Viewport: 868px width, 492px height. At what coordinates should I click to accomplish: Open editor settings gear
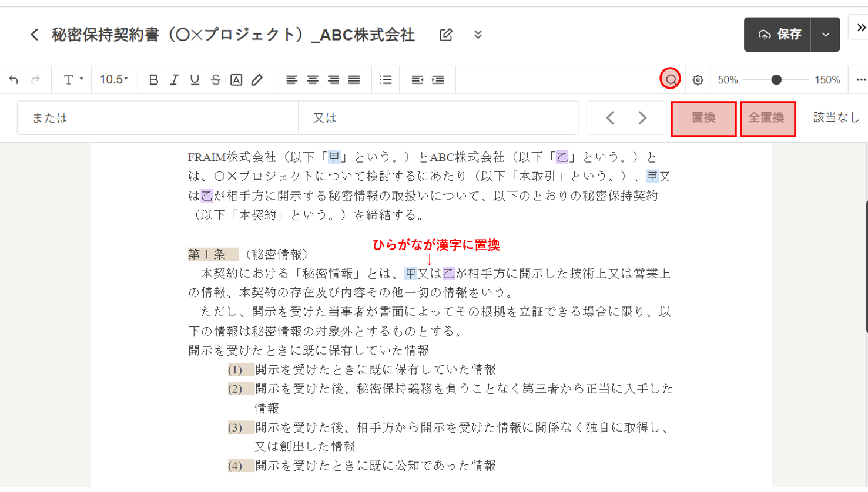(698, 80)
